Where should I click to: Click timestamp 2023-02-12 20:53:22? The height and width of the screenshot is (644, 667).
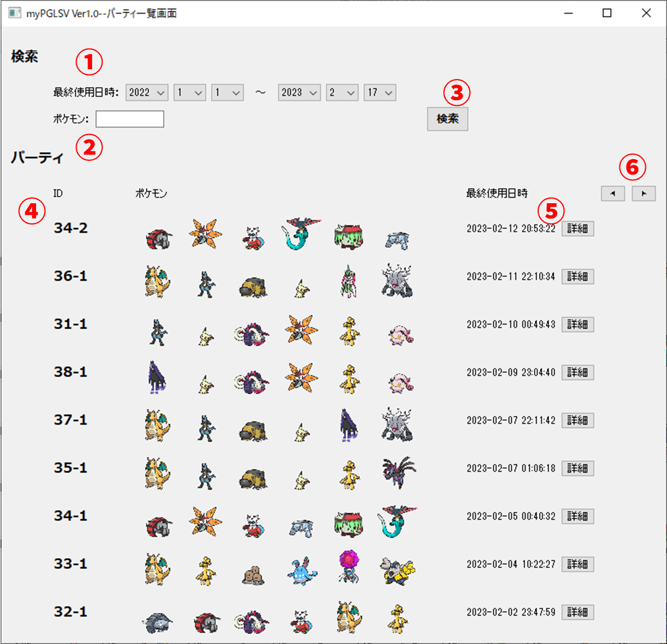point(511,228)
